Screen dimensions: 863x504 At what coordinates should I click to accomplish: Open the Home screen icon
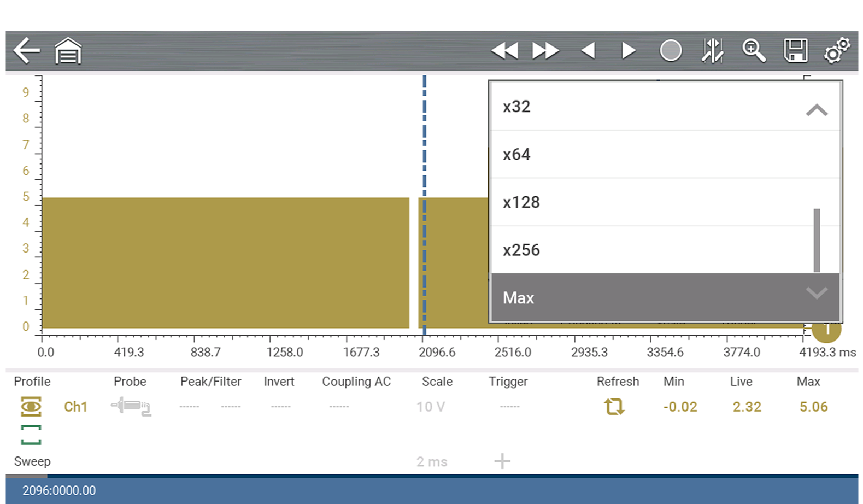[x=68, y=51]
